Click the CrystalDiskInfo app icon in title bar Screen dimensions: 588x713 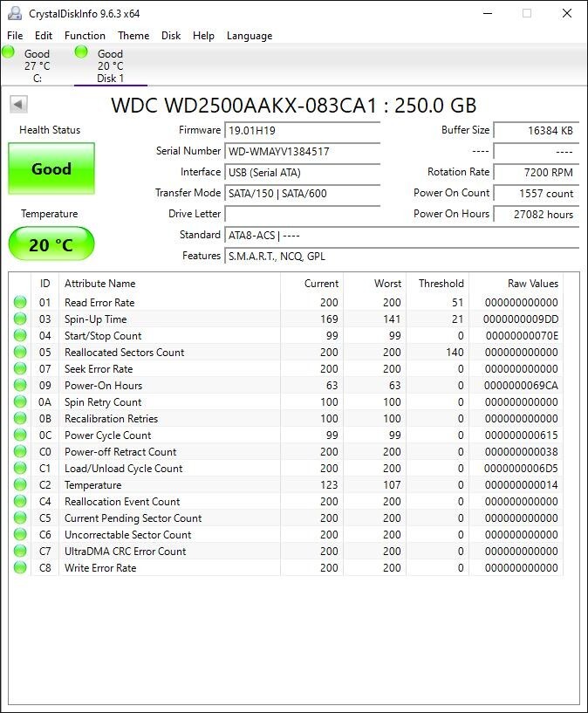pos(15,13)
